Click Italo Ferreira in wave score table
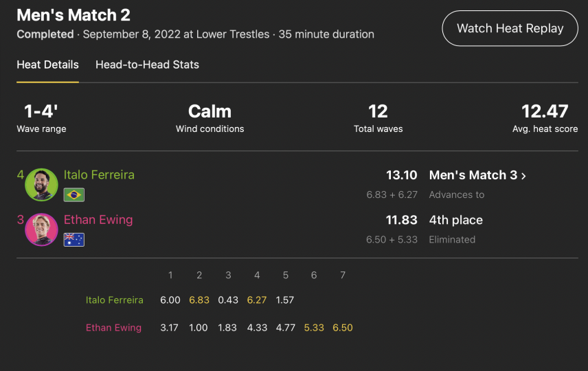The image size is (588, 371). point(115,300)
